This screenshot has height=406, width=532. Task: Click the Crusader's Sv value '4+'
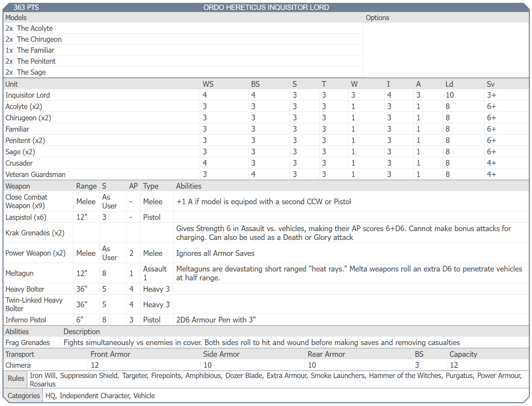[x=491, y=163]
